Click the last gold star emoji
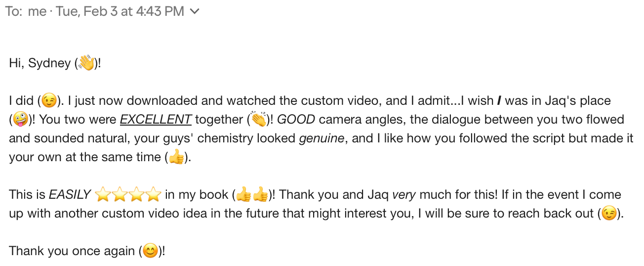Screen dimensions: 644x266 pyautogui.click(x=154, y=195)
